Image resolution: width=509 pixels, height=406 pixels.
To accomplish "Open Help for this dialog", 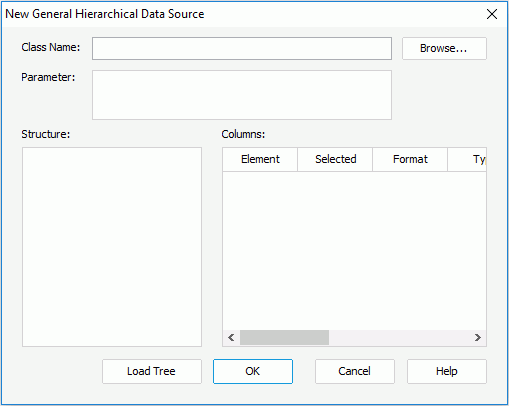I will 447,371.
